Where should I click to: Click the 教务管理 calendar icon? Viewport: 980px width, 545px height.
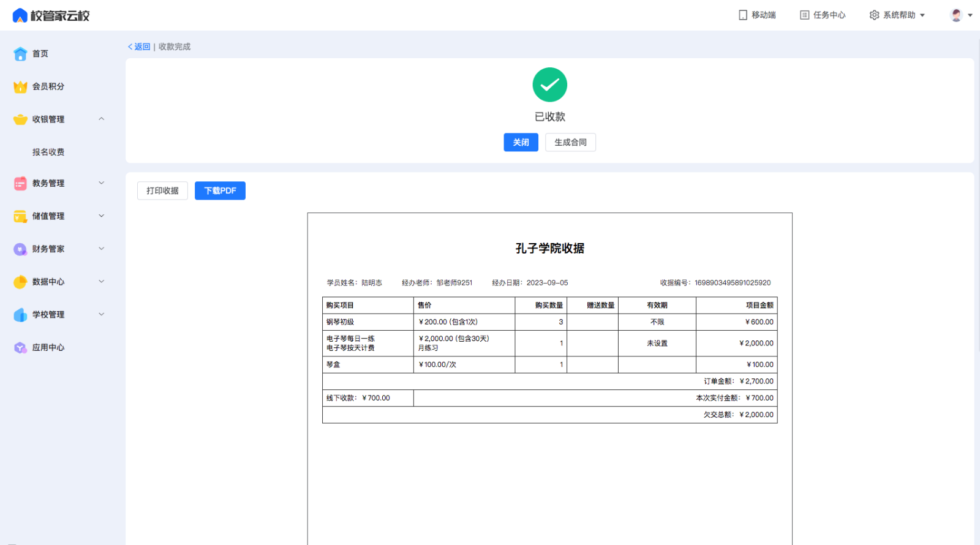(x=20, y=183)
